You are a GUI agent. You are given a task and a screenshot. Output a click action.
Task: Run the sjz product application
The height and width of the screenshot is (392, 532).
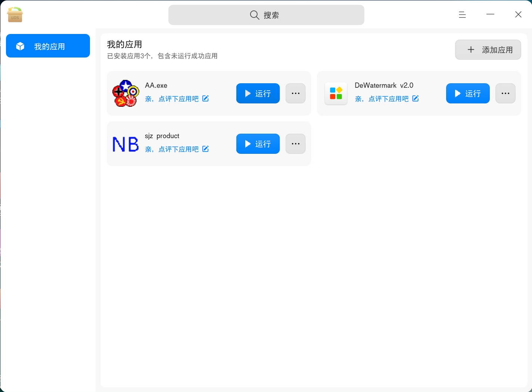tap(258, 144)
